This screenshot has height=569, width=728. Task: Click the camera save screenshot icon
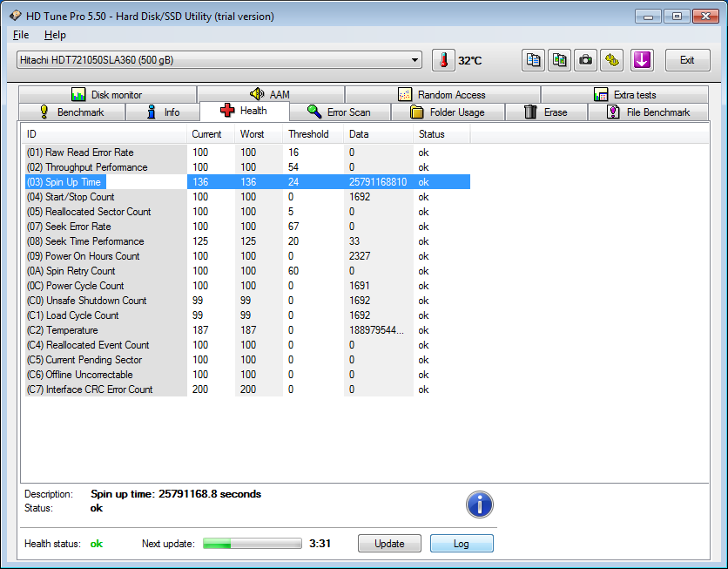[x=586, y=60]
